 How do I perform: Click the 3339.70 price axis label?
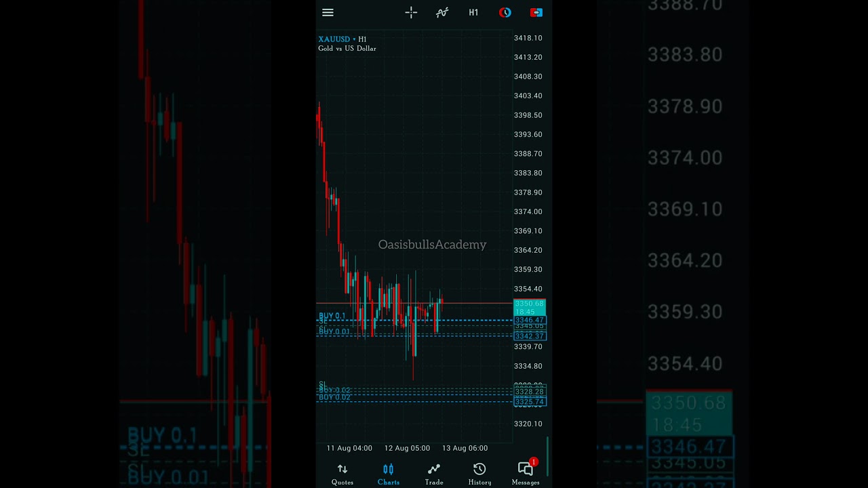coord(528,347)
